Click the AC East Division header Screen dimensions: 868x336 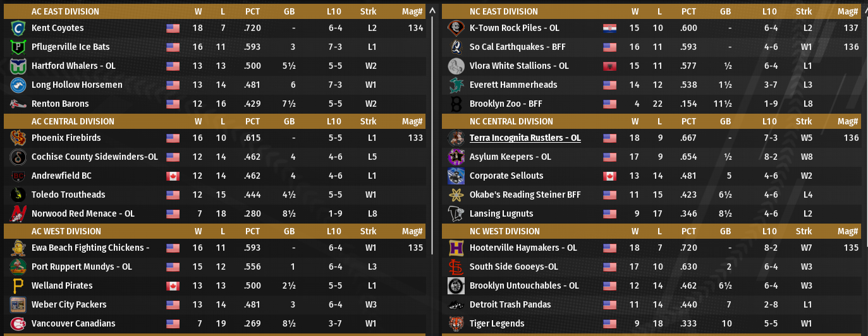pos(65,11)
